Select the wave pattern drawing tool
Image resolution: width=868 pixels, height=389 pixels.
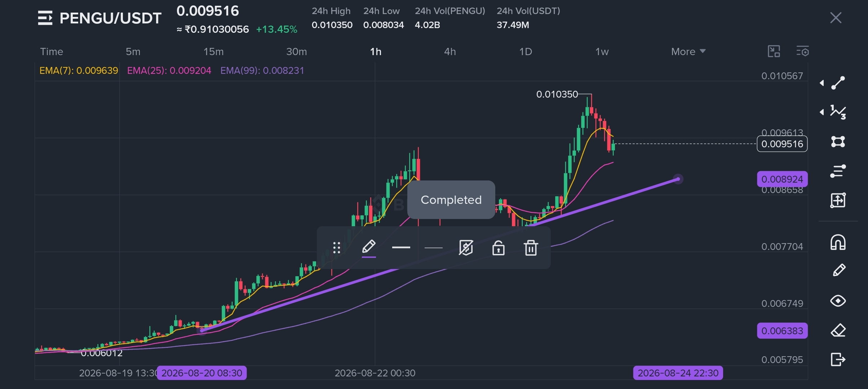click(838, 112)
